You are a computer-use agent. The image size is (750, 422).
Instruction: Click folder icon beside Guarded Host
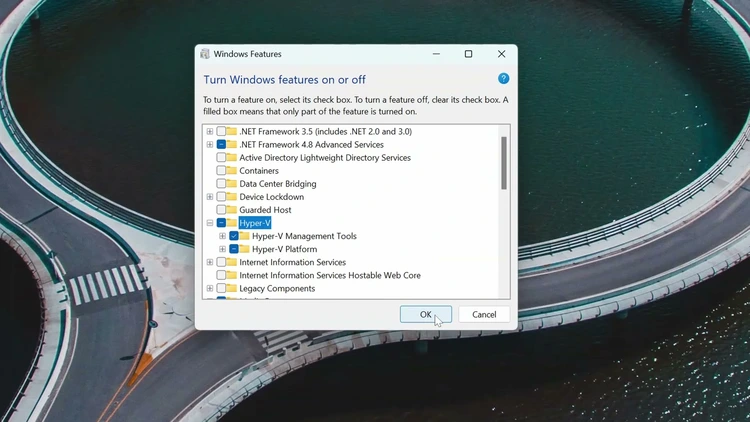pos(232,210)
